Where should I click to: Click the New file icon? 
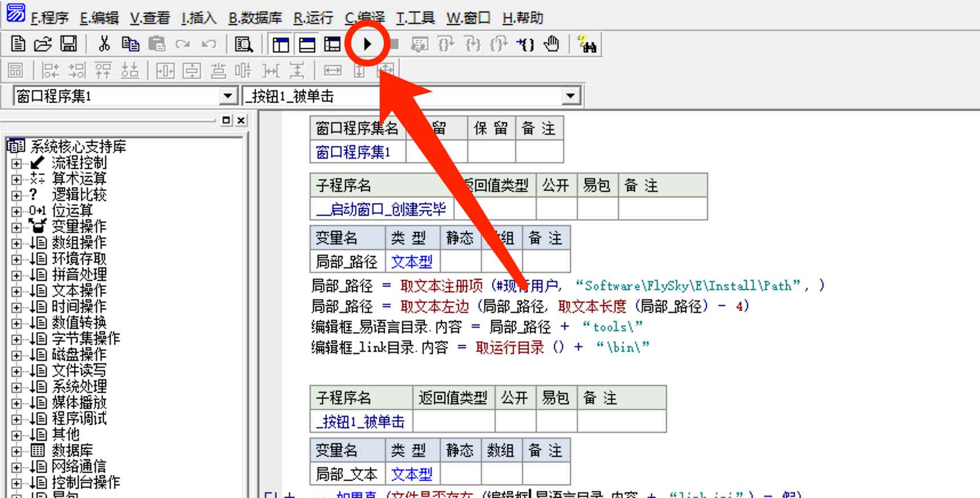point(18,44)
